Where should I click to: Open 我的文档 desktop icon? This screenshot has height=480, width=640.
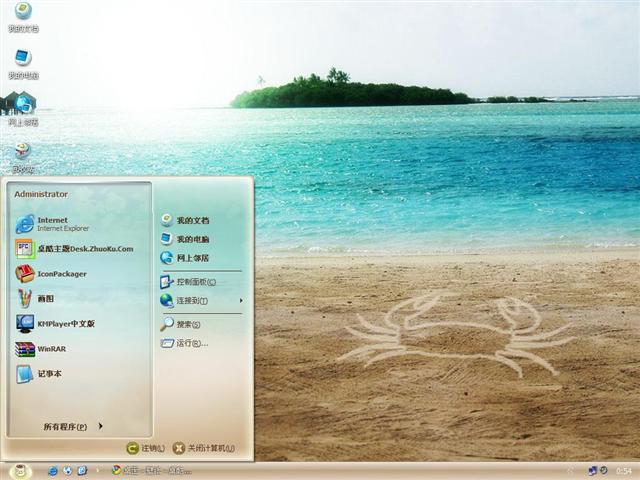pos(22,14)
